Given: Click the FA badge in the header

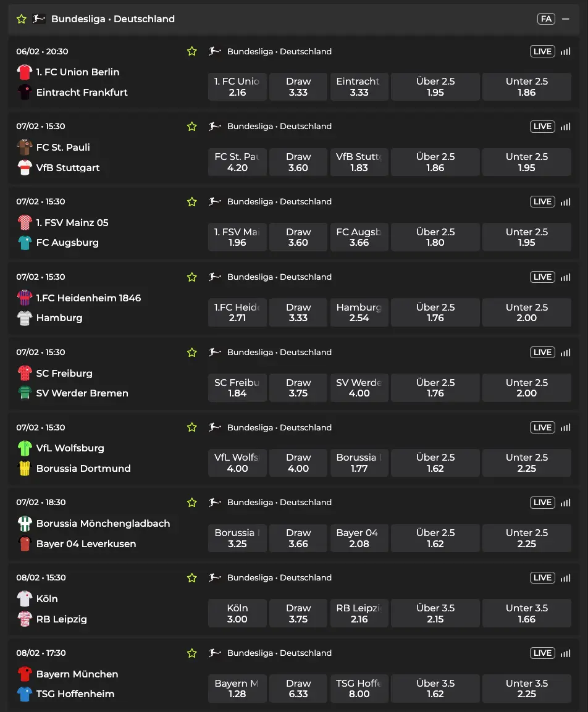Looking at the screenshot, I should tap(546, 19).
